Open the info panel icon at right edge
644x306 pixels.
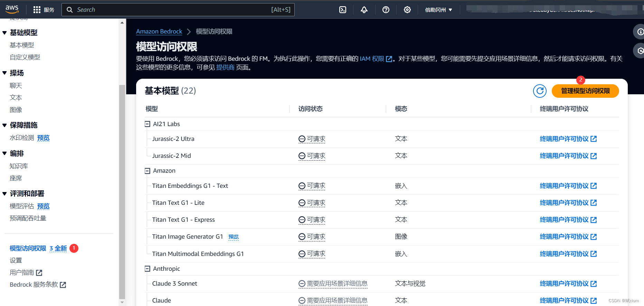click(640, 32)
